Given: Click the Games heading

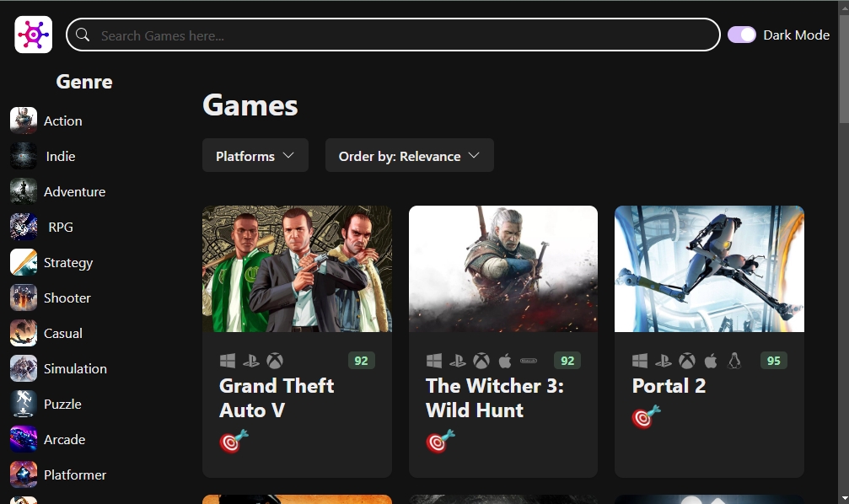Looking at the screenshot, I should click(250, 105).
